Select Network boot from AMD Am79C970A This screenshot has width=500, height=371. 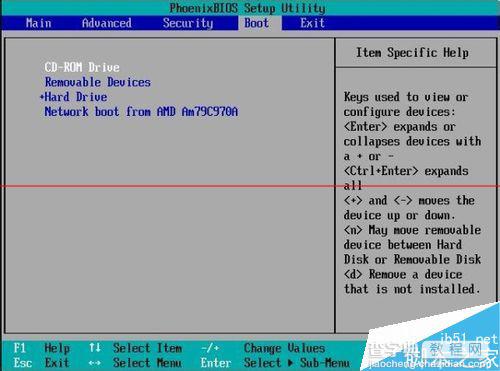point(141,111)
